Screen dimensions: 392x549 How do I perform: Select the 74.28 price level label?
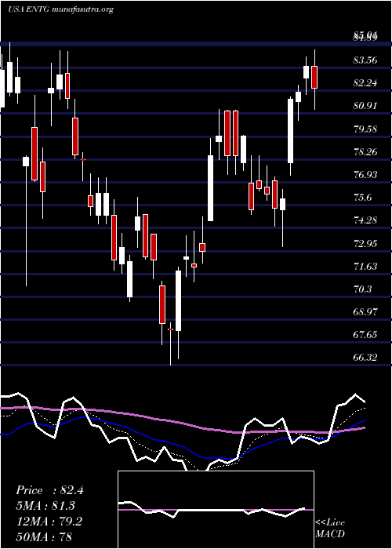366,220
